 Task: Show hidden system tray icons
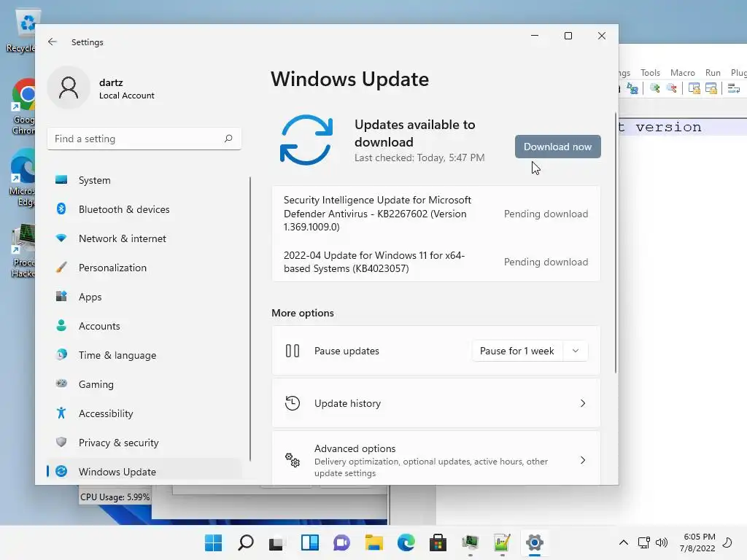pos(623,542)
